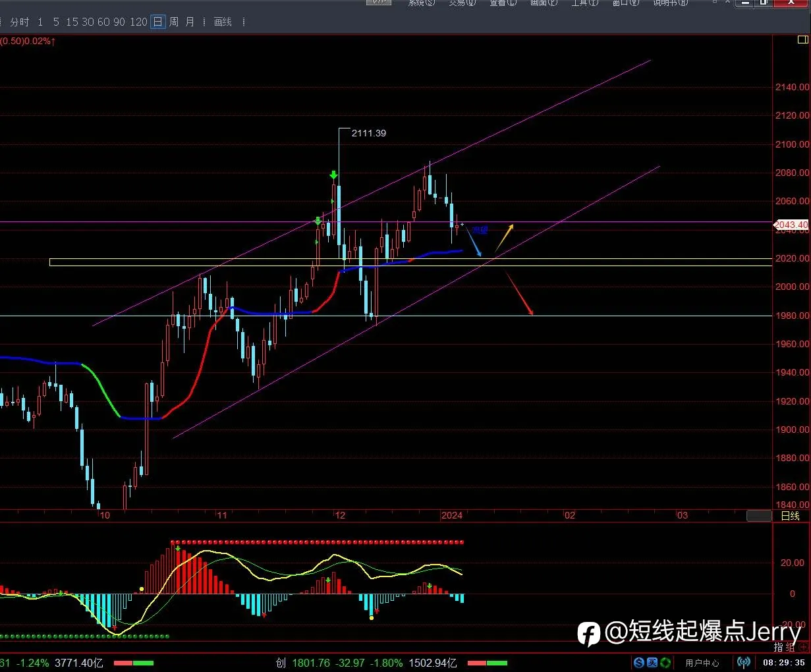Click the 组 group button
This screenshot has width=811, height=672.
coord(791,648)
